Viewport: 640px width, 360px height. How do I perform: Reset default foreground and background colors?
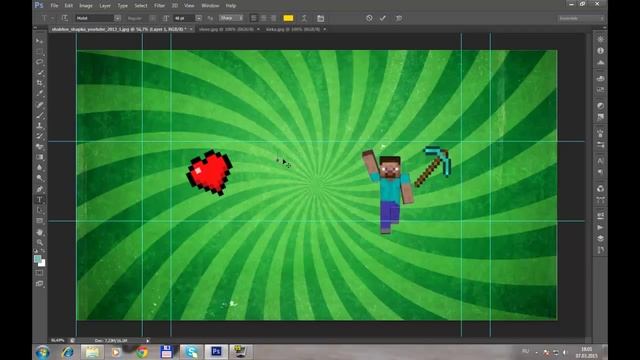coord(36,251)
